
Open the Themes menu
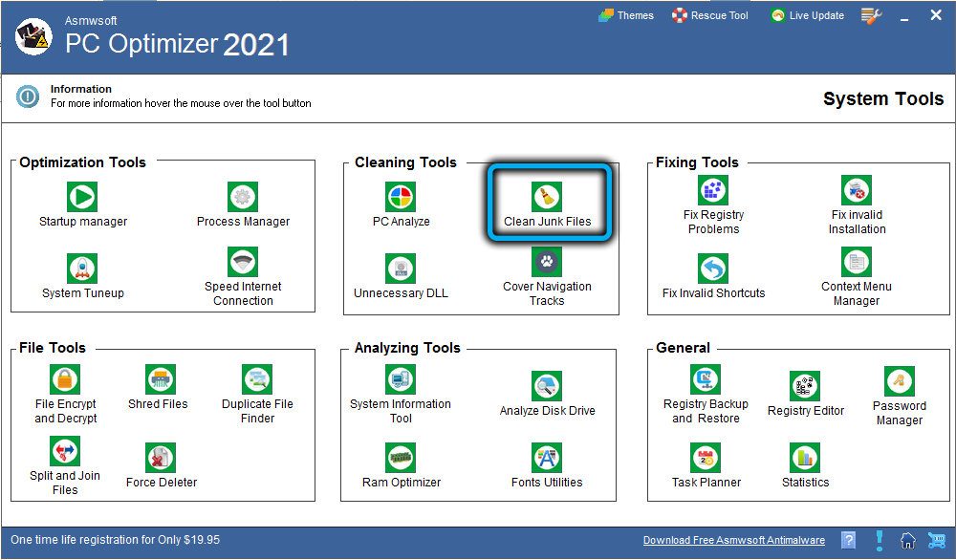(626, 15)
